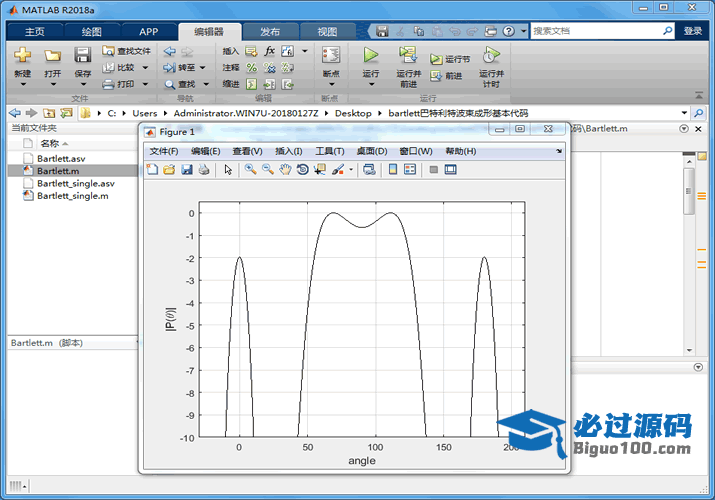The height and width of the screenshot is (500, 715).
Task: Toggle the Insert Colorbar button
Action: pos(391,170)
